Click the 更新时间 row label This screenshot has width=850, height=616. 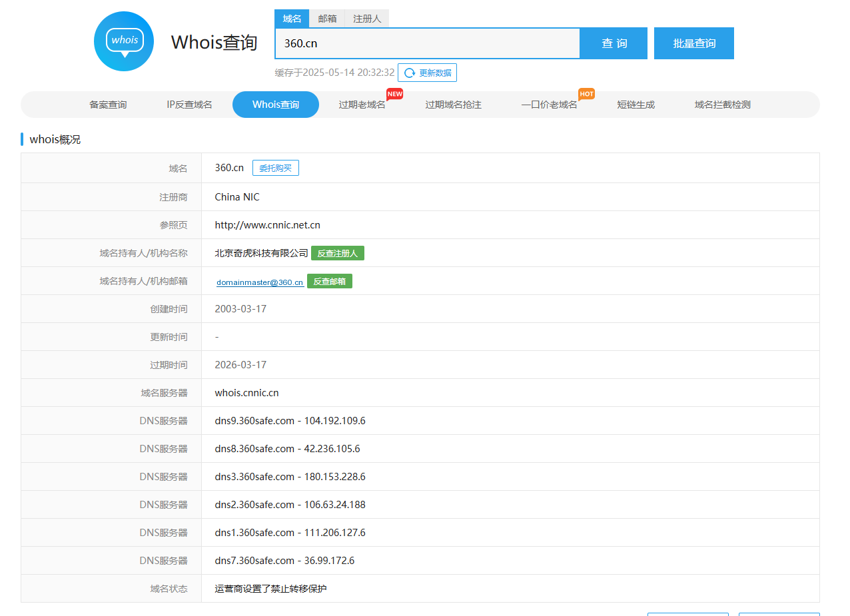[169, 337]
